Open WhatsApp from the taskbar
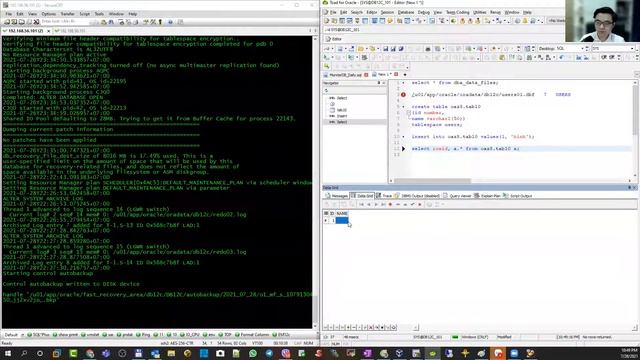 [253, 353]
